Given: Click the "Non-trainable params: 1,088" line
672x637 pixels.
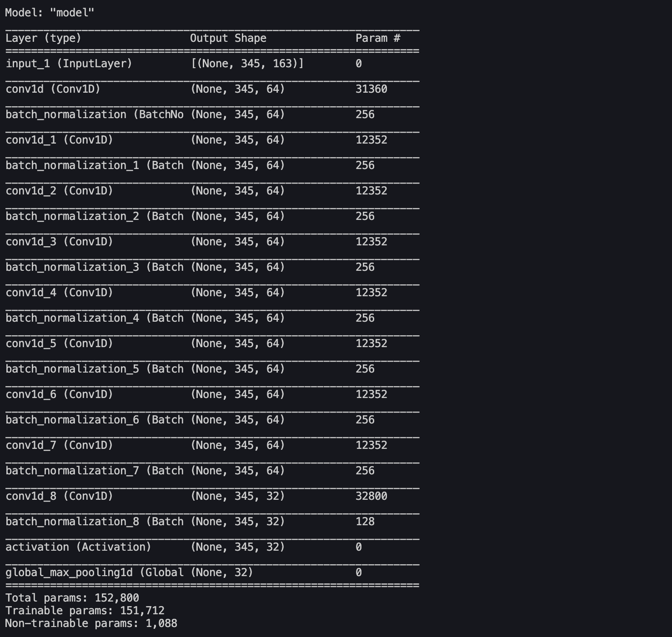Looking at the screenshot, I should coord(91,623).
